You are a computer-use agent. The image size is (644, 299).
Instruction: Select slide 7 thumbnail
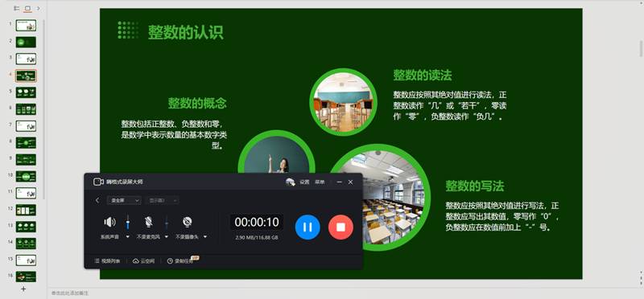[26, 126]
